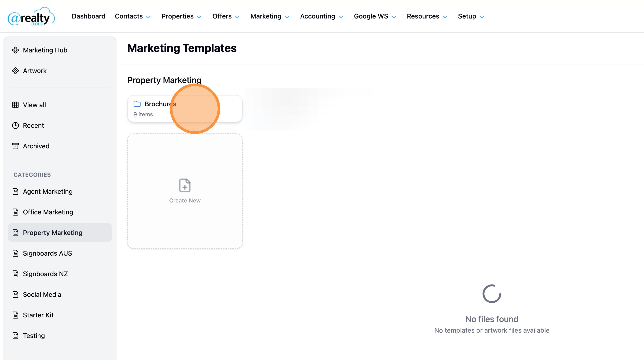Screen dimensions: 644x360
Task: Click the Artwork sidebar icon
Action: (x=15, y=71)
